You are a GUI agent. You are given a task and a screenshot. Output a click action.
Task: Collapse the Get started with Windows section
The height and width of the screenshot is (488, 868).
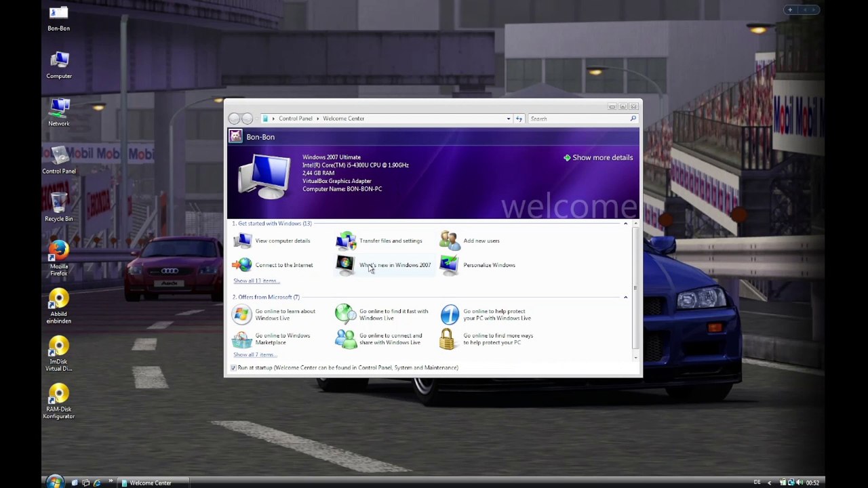[625, 223]
